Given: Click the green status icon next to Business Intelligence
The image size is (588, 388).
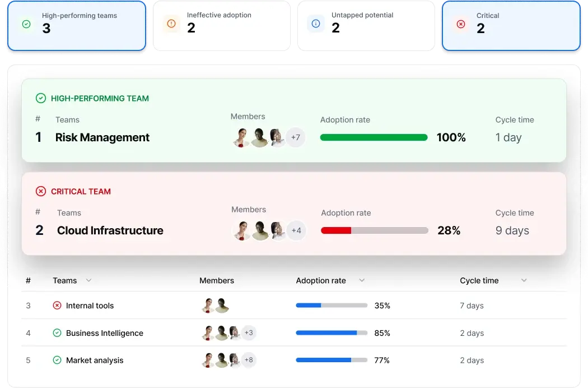Looking at the screenshot, I should coord(56,333).
